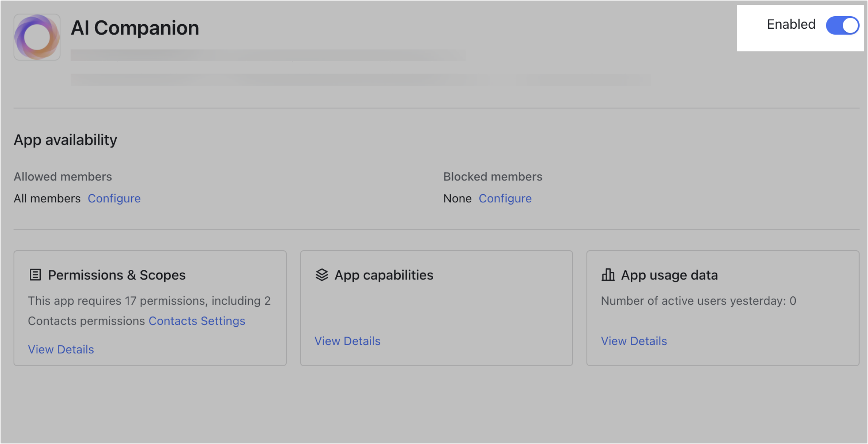Click the AI Companion app logo
Image resolution: width=868 pixels, height=444 pixels.
coord(37,37)
